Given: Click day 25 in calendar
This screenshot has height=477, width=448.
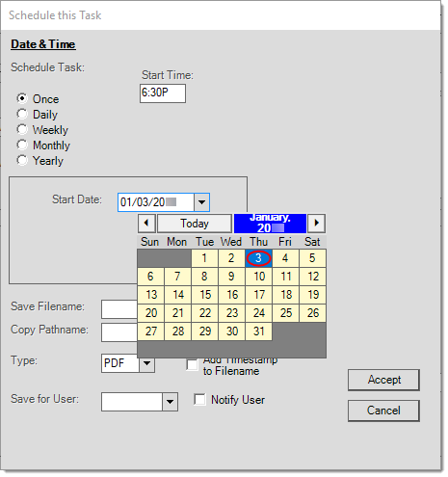Looking at the screenshot, I should click(285, 313).
